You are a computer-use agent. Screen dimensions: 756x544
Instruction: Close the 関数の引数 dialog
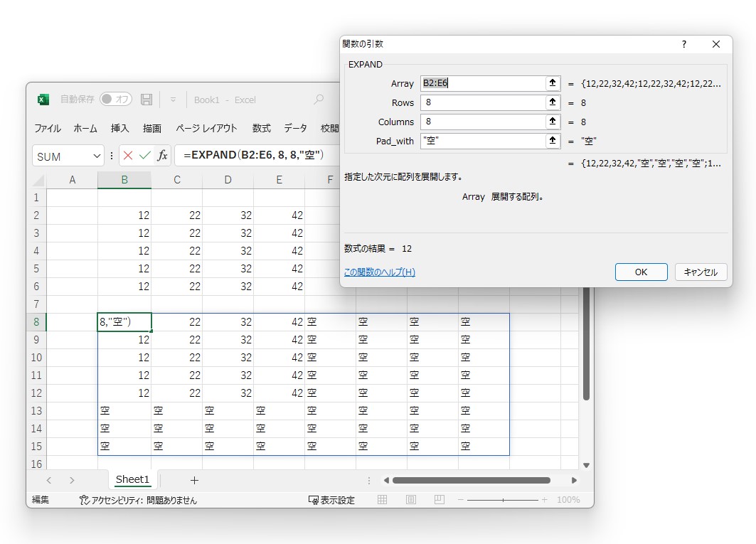click(716, 44)
